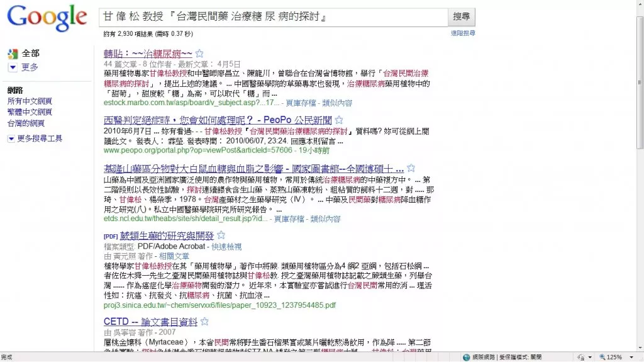Open 頁庫存檔 for estock.marbo.com.tw result
Screen dimensions: 644x362
pos(301,103)
